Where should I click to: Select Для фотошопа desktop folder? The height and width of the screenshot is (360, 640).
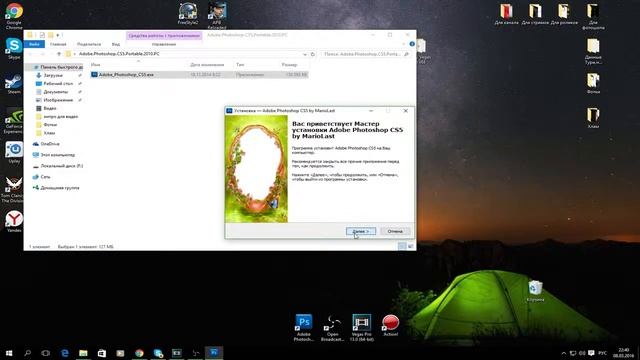[x=593, y=16]
